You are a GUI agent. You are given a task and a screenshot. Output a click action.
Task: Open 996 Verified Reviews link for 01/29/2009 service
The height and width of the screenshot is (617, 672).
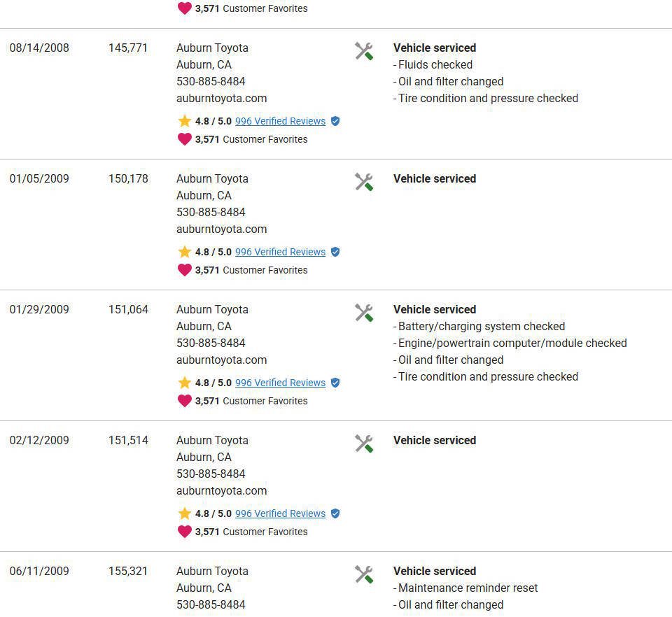tap(280, 383)
